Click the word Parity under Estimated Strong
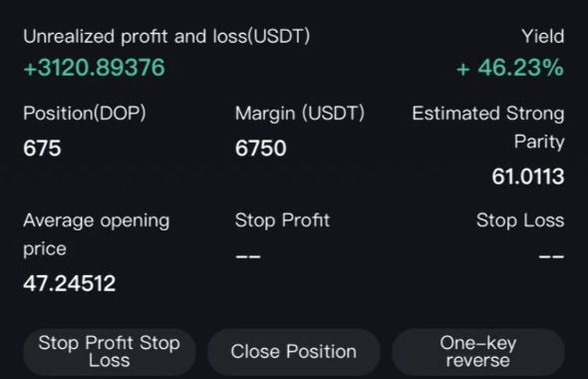This screenshot has height=379, width=588. click(x=539, y=142)
